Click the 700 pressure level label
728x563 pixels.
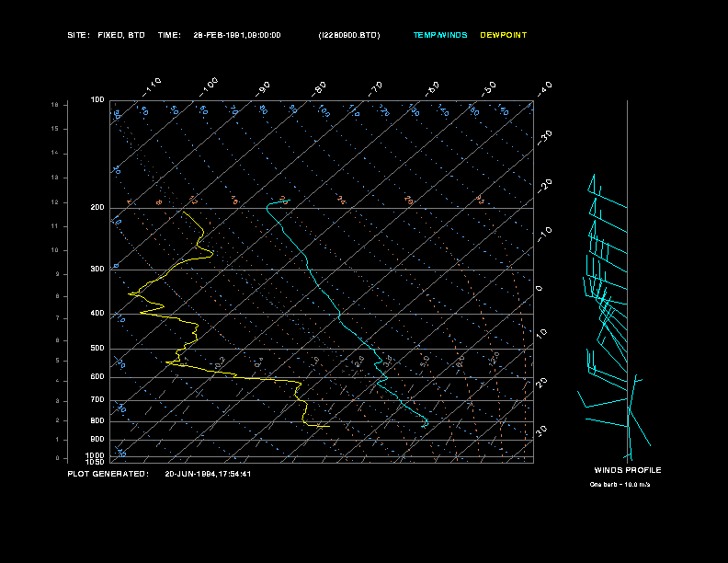(97, 399)
